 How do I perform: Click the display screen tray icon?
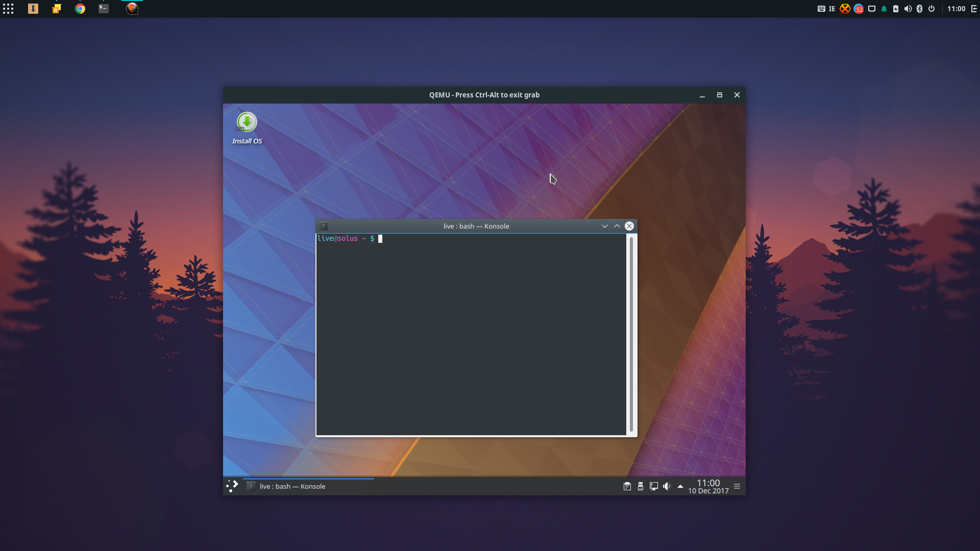pyautogui.click(x=872, y=9)
